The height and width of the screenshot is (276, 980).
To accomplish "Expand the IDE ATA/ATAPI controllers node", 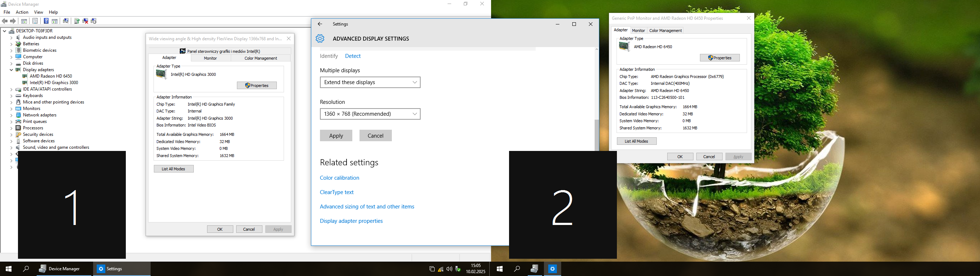I will click(12, 89).
